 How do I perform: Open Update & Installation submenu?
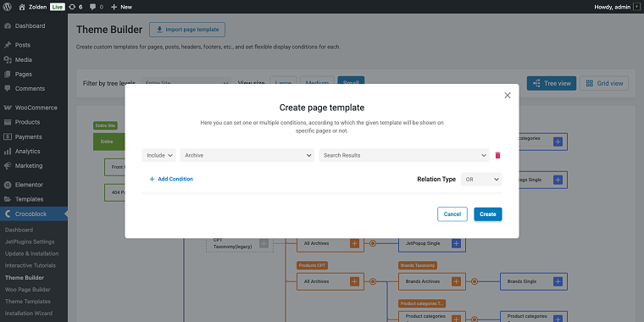31,254
